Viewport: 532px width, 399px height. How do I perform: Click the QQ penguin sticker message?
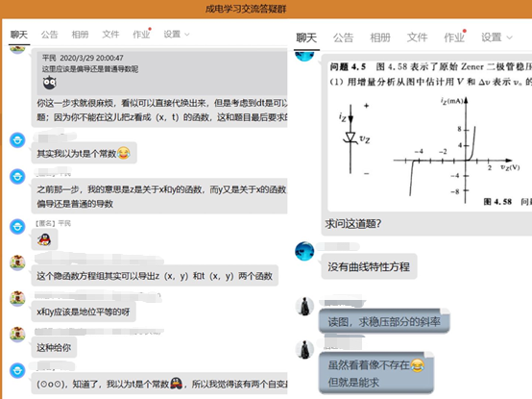coord(44,239)
